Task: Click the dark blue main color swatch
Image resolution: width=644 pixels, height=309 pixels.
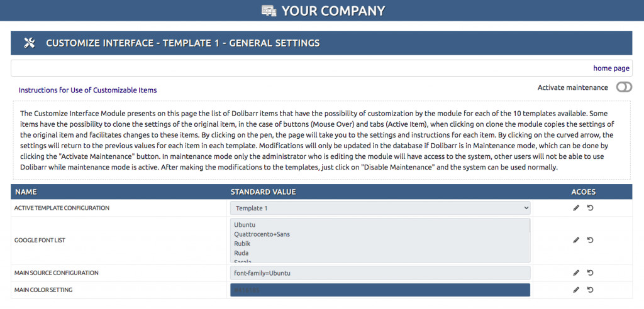Action: click(x=380, y=290)
